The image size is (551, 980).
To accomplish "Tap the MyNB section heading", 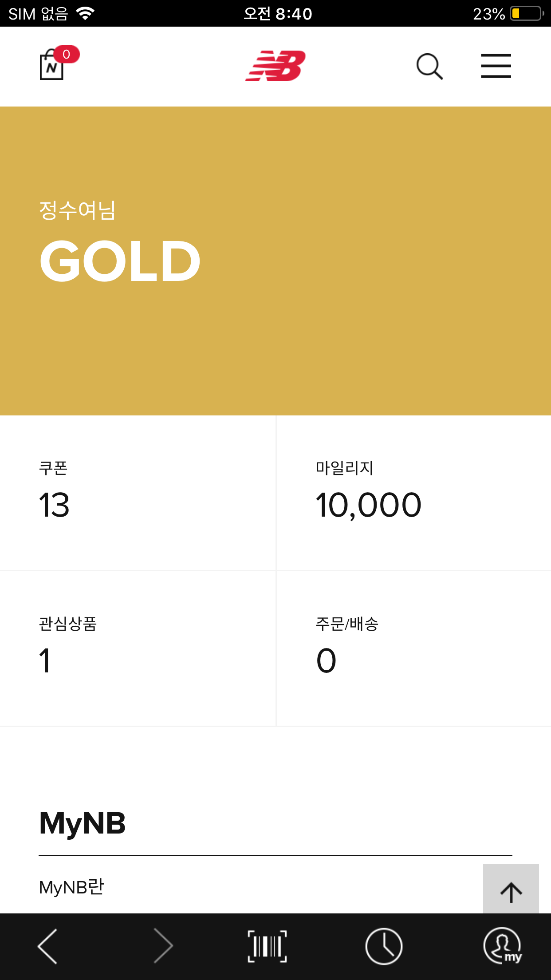I will click(83, 823).
